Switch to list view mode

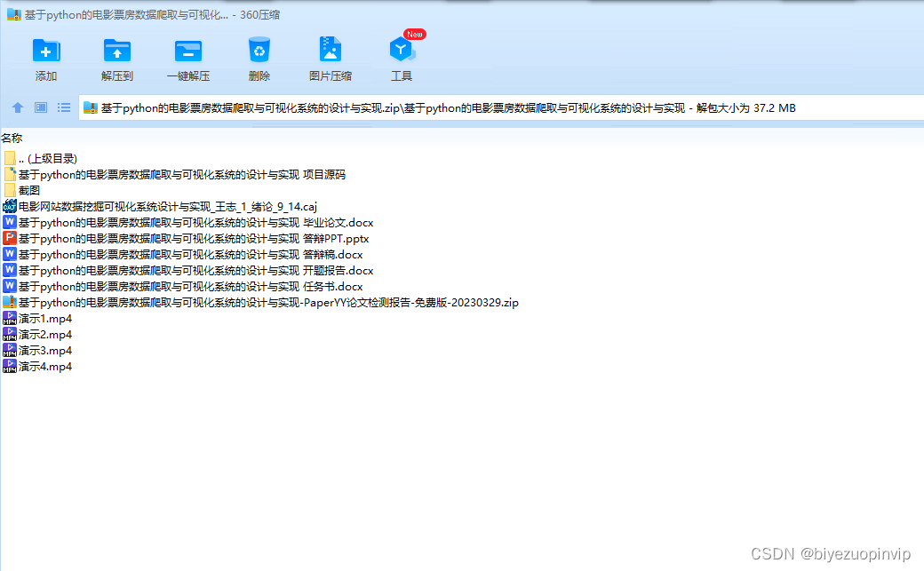tap(63, 107)
